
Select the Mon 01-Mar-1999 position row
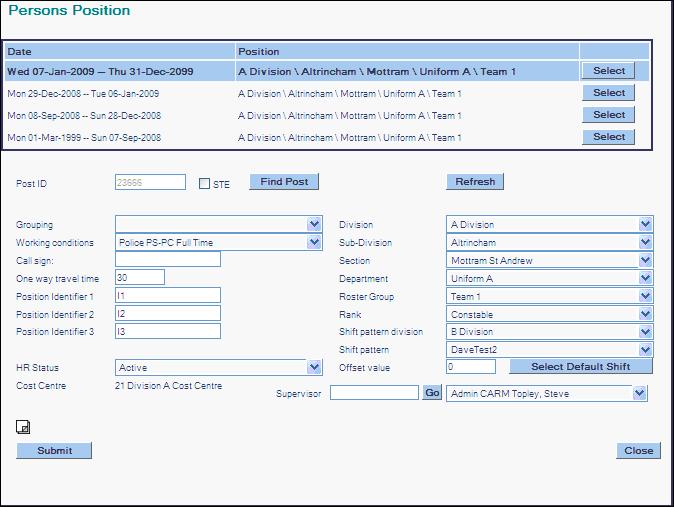608,137
